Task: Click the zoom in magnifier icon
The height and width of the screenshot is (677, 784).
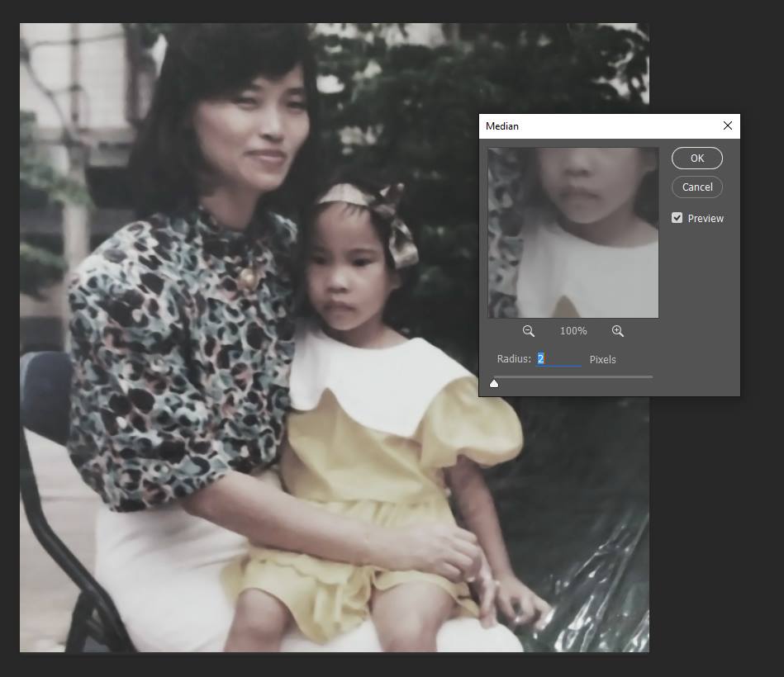Action: (617, 331)
